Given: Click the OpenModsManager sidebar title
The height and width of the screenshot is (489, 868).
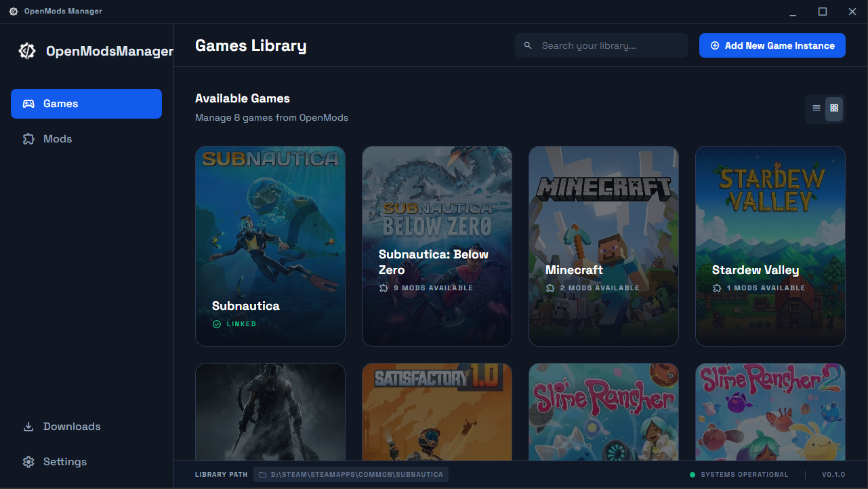Looking at the screenshot, I should point(110,51).
